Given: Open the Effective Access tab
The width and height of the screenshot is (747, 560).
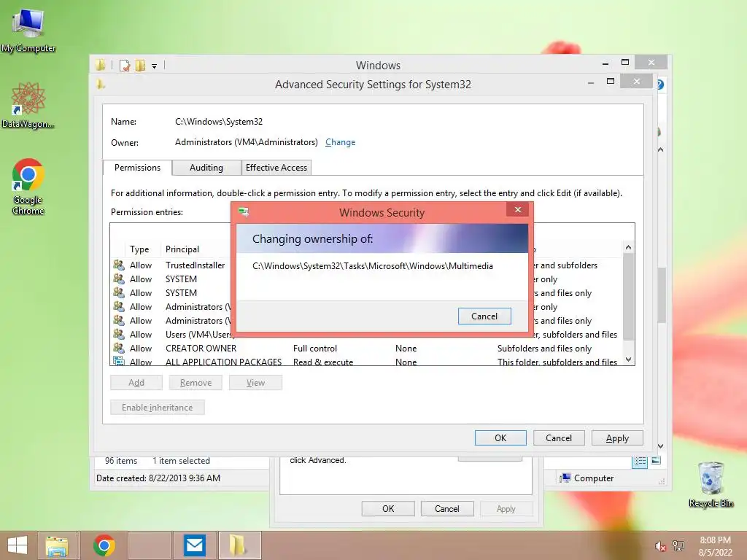Looking at the screenshot, I should 276,168.
